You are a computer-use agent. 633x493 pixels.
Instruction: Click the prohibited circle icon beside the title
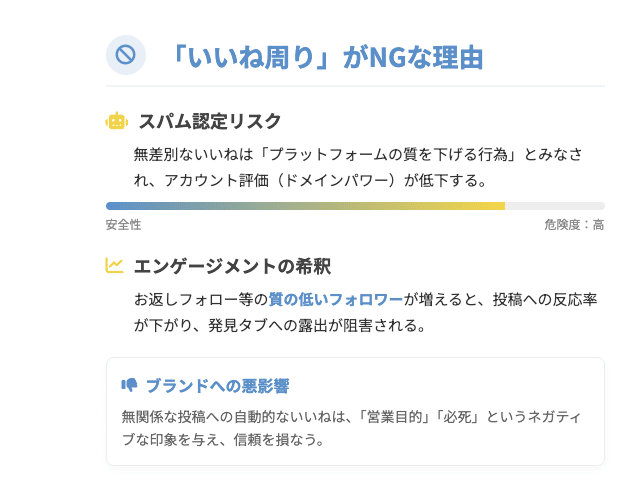point(126,55)
